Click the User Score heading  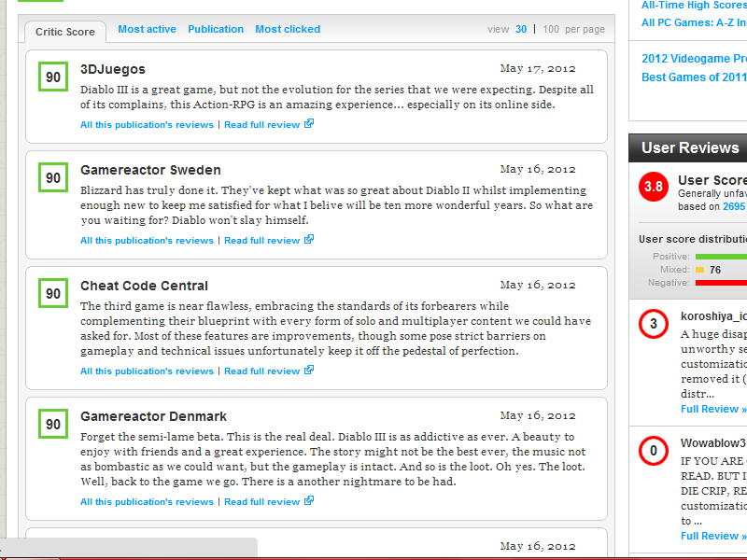pyautogui.click(x=712, y=180)
